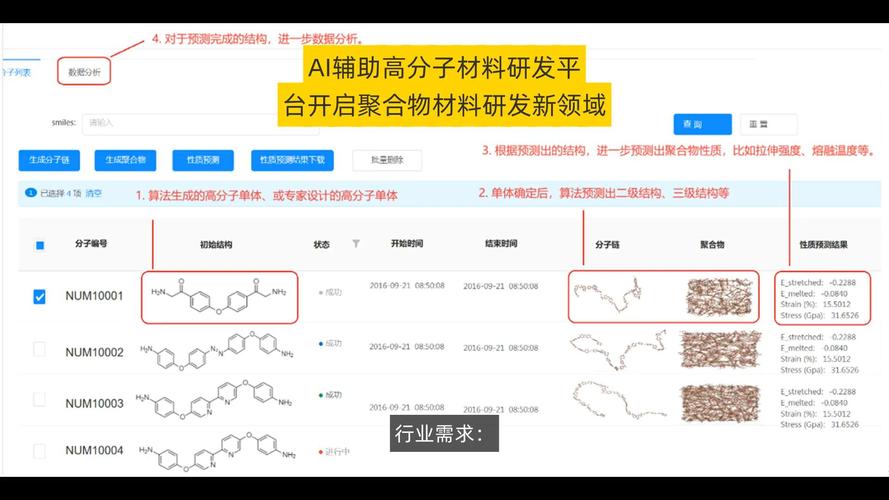Viewport: 889px width, 500px height.
Task: Click the 成功 status in NUM10001 row
Action: point(331,293)
